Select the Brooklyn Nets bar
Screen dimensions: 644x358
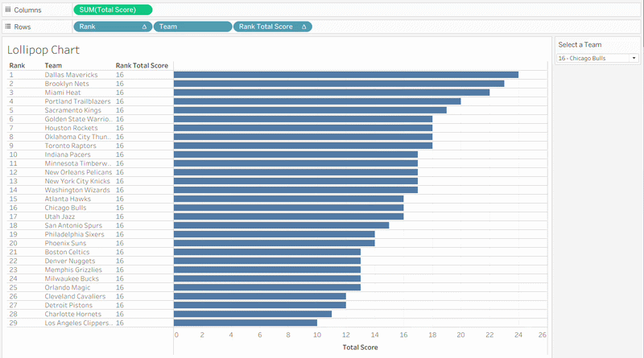pos(339,84)
